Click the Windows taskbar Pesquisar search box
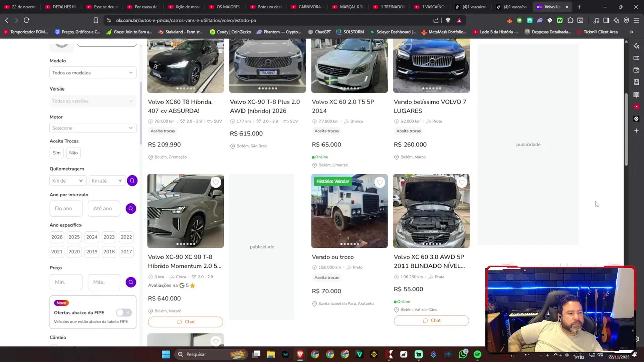 pyautogui.click(x=211, y=354)
